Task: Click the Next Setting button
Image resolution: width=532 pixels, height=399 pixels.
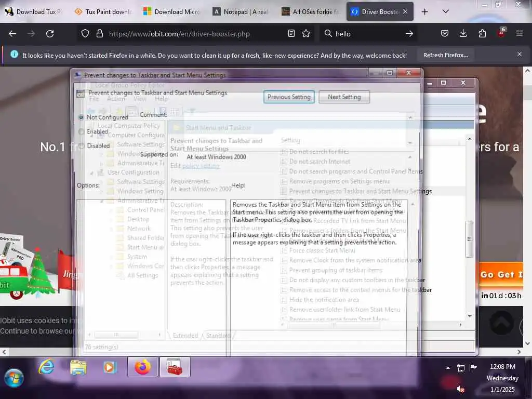Action: (x=344, y=97)
